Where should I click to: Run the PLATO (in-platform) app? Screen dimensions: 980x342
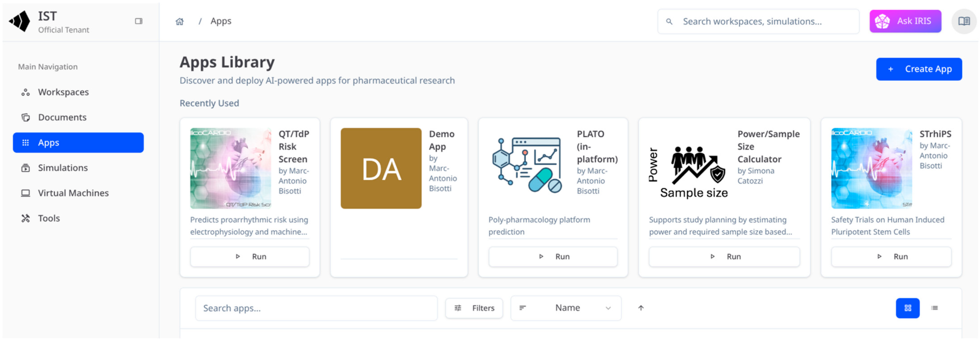point(553,257)
